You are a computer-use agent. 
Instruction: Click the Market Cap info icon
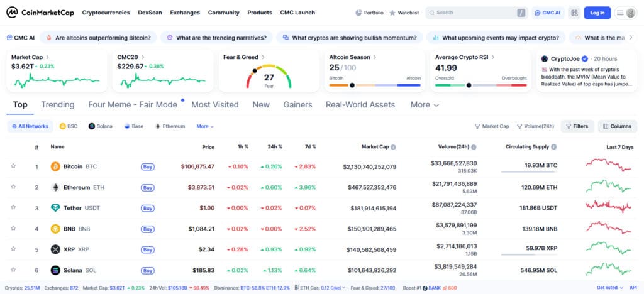[393, 147]
